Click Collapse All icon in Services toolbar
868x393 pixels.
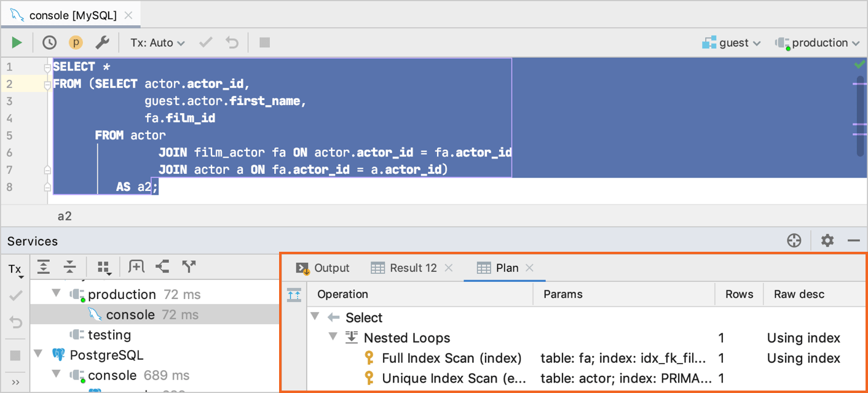pyautogui.click(x=70, y=267)
